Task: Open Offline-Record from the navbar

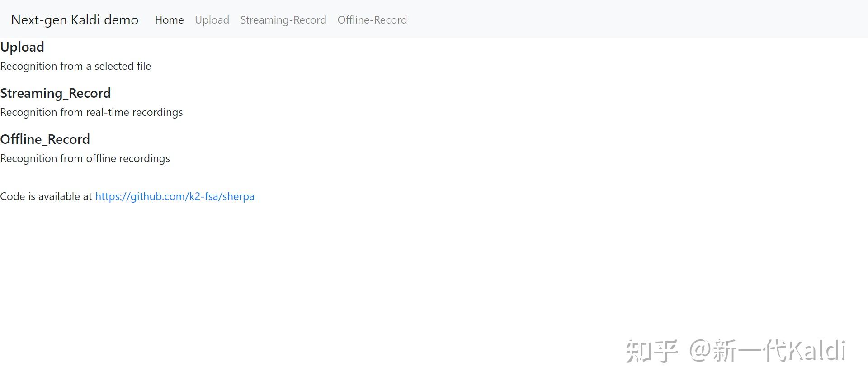Action: pos(372,20)
